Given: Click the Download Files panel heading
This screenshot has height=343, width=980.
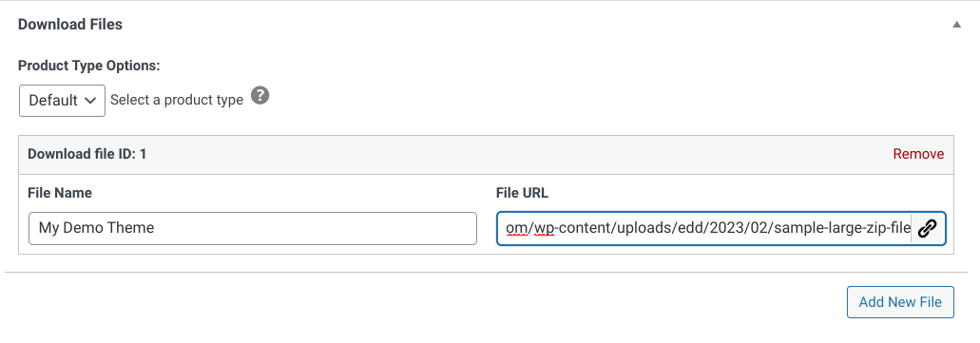Looking at the screenshot, I should click(x=70, y=25).
